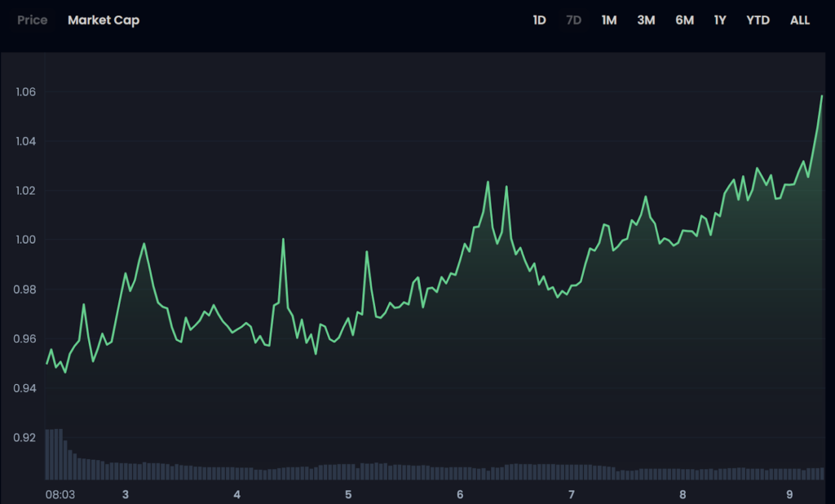835x504 pixels.
Task: Select the 1D time range
Action: click(539, 20)
